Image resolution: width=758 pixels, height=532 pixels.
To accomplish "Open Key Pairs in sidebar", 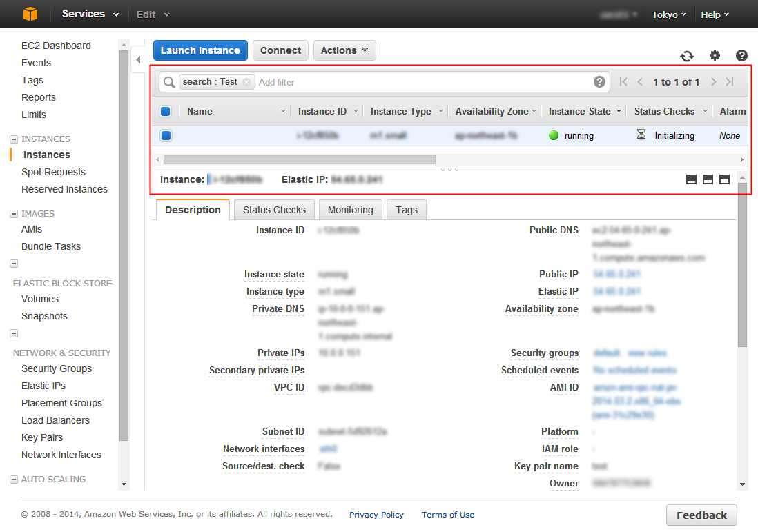I will coord(42,437).
